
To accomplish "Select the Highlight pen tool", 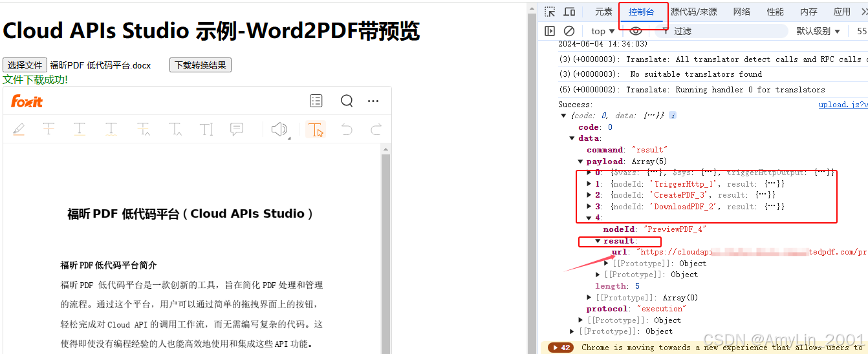I will pyautogui.click(x=19, y=130).
